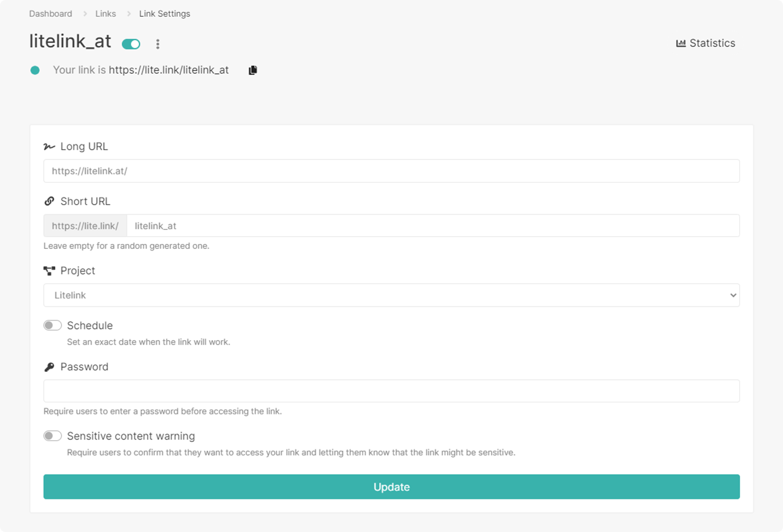783x532 pixels.
Task: Click the Project diagram icon
Action: (x=49, y=271)
